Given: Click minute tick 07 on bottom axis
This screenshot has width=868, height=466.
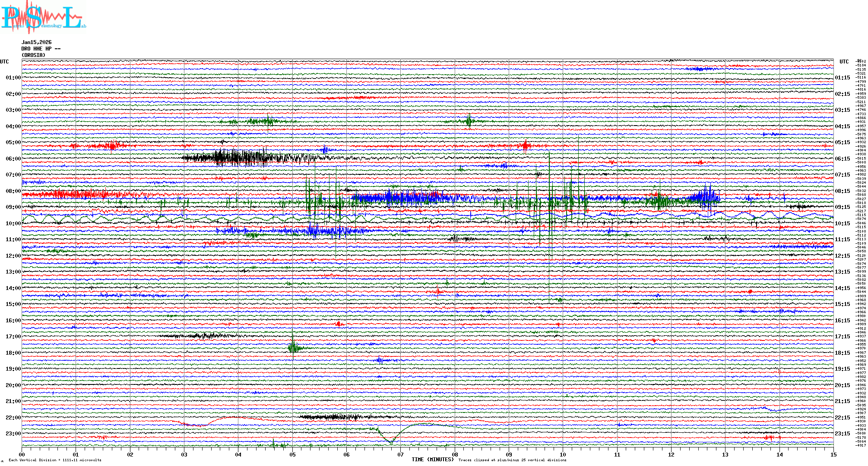Looking at the screenshot, I should (x=401, y=455).
